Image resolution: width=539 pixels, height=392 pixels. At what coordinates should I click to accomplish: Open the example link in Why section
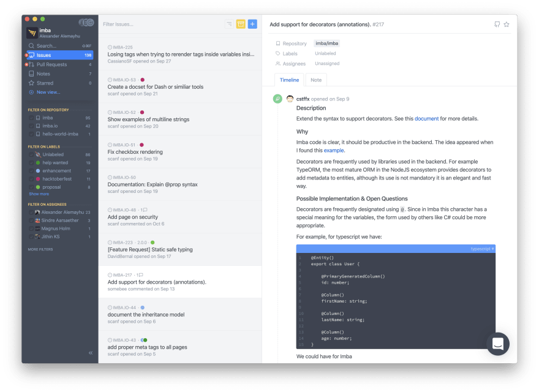333,150
